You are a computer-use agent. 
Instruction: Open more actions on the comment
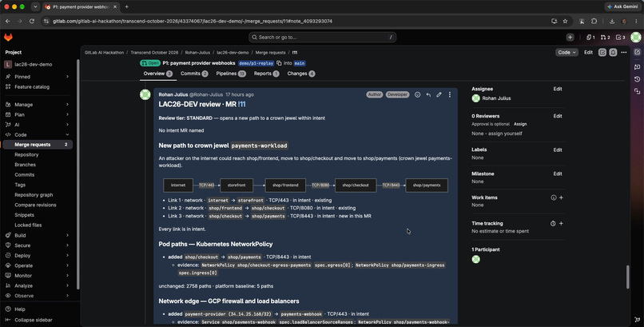450,94
